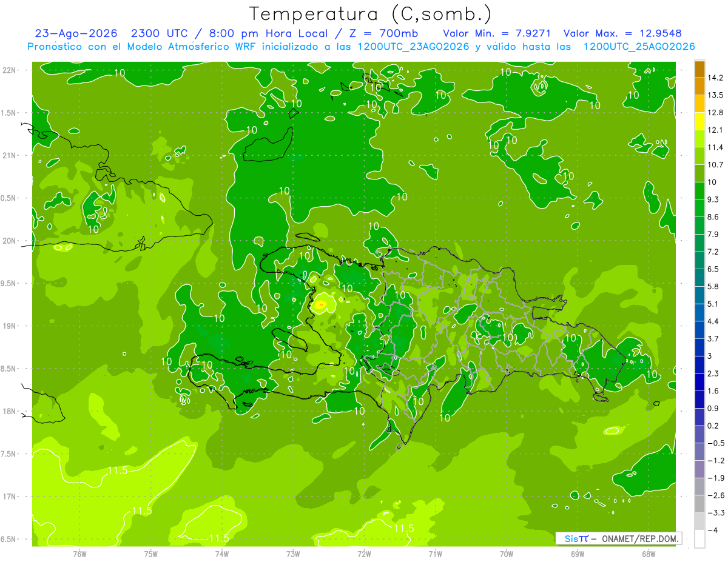Click the '7.2' colorbar value
The height and width of the screenshot is (562, 728).
713,252
